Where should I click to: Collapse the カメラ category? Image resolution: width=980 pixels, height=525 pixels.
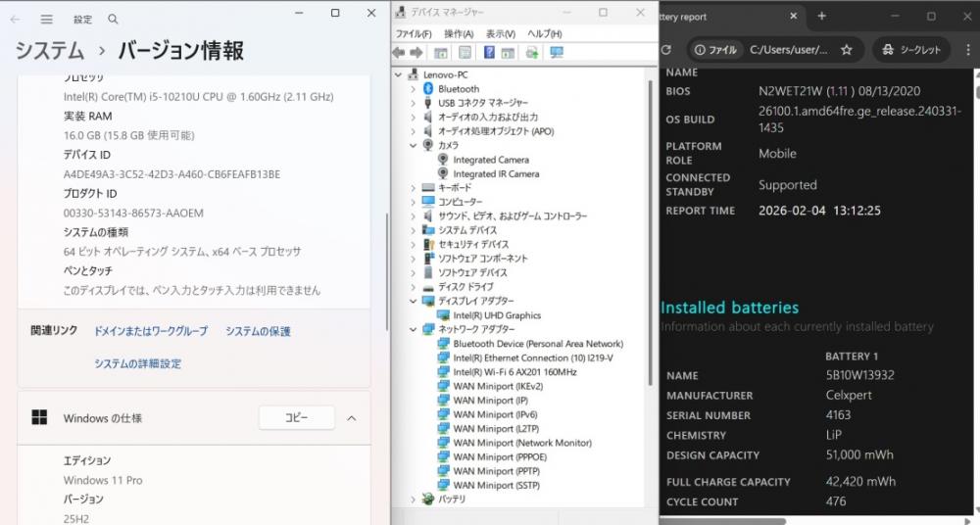(414, 146)
